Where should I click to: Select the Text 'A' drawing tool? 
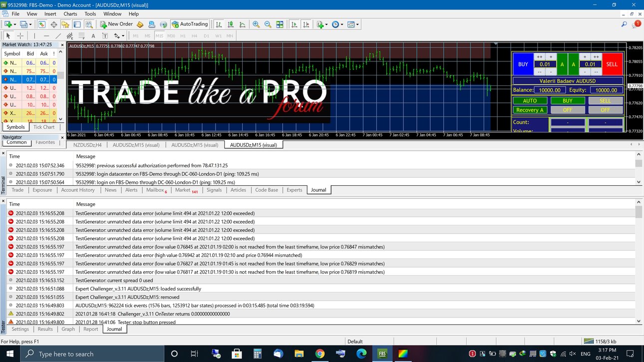pos(93,36)
